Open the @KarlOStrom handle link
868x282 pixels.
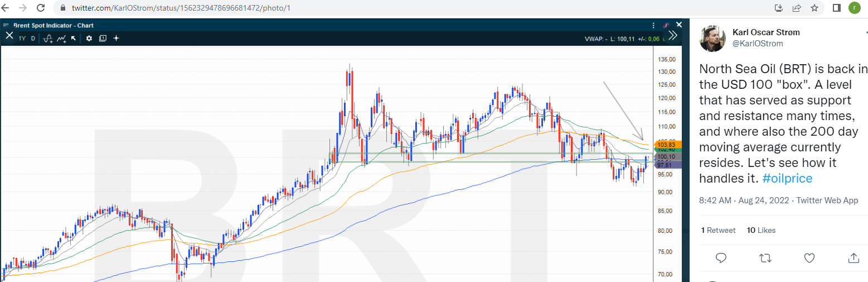[758, 44]
